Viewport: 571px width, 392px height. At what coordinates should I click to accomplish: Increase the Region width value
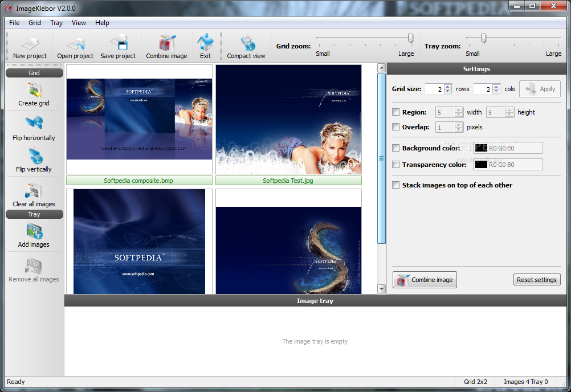(459, 110)
